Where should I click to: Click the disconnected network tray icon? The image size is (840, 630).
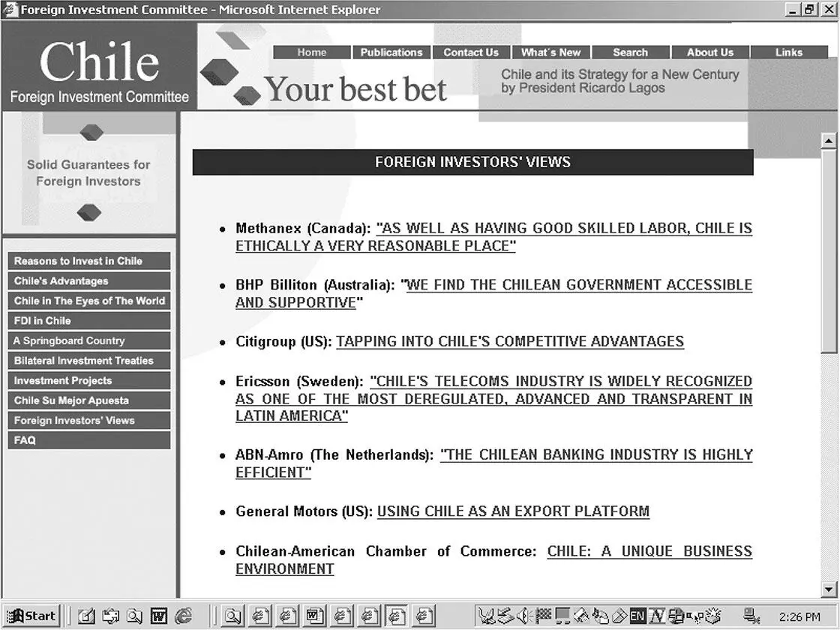point(752,616)
